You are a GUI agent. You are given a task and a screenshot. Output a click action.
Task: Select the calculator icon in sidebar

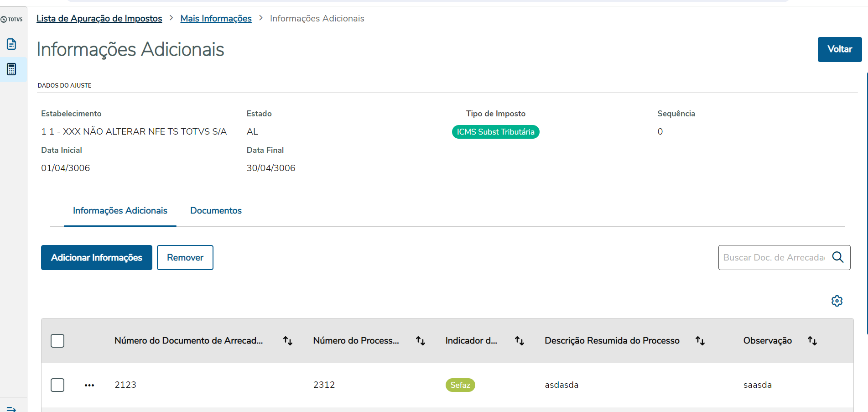tap(12, 69)
